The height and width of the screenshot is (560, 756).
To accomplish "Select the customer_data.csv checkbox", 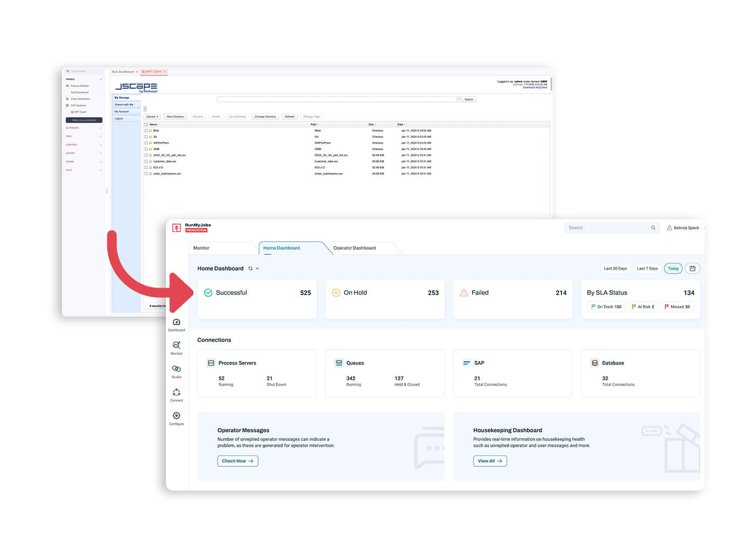I will tap(146, 162).
